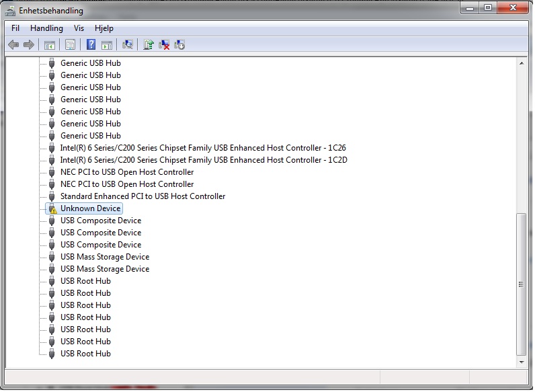The image size is (535, 392).
Task: Select the Unknown Device entry
Action: [91, 208]
